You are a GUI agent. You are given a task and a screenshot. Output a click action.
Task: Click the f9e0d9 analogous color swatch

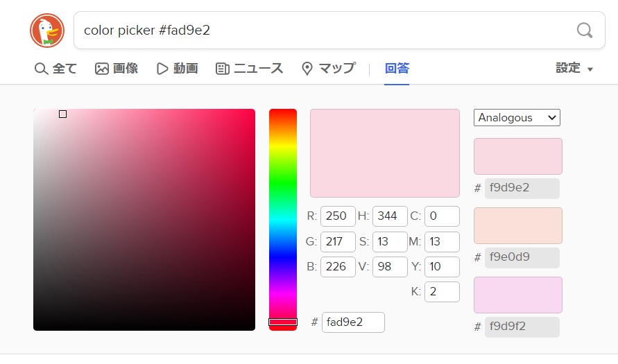(x=518, y=226)
